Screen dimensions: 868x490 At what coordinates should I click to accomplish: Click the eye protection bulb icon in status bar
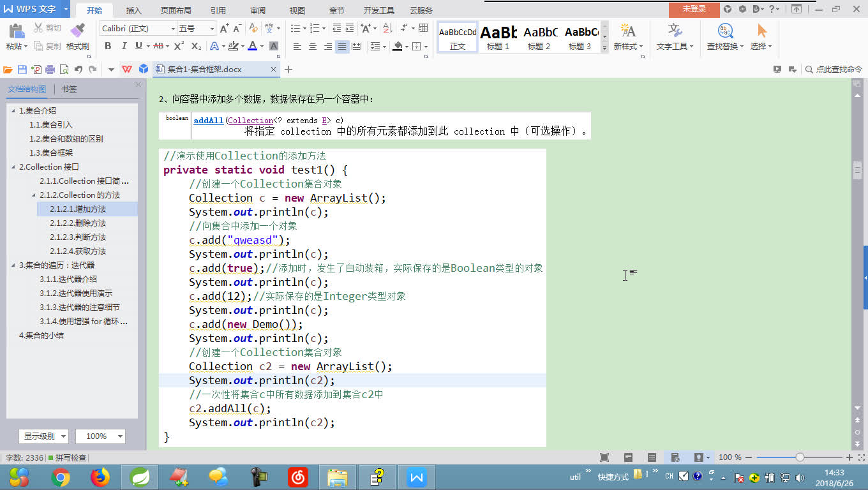pyautogui.click(x=699, y=457)
